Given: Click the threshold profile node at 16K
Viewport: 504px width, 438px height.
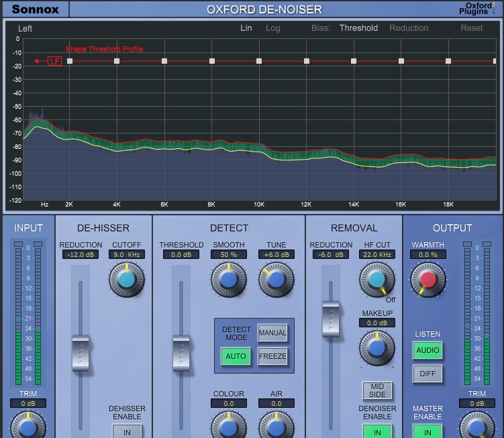Looking at the screenshot, I should pyautogui.click(x=401, y=61).
